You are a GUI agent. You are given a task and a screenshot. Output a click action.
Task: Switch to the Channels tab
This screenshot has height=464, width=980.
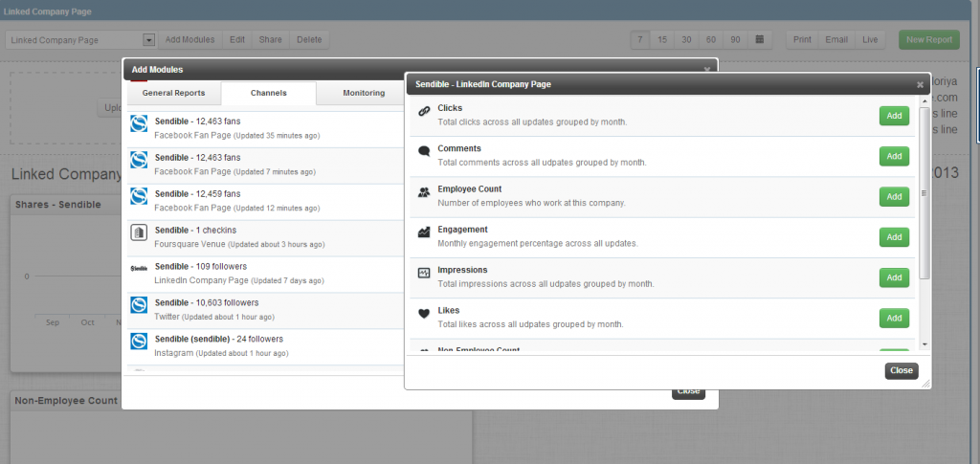pos(269,93)
